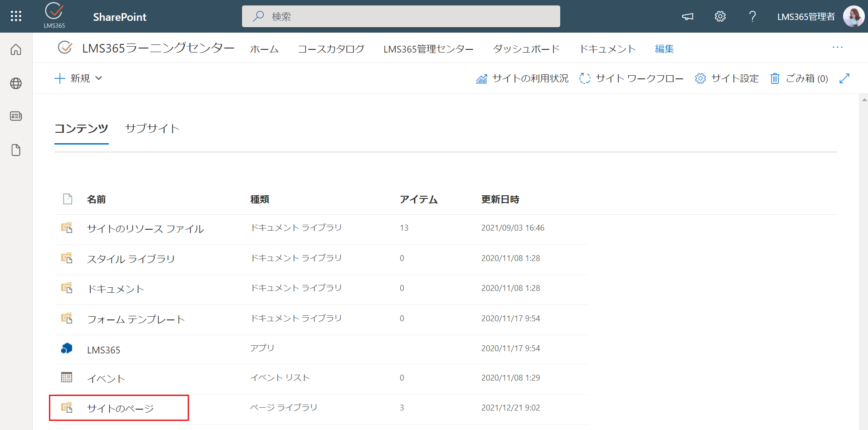Open the news icon in left rail
868x430 pixels.
pos(16,116)
